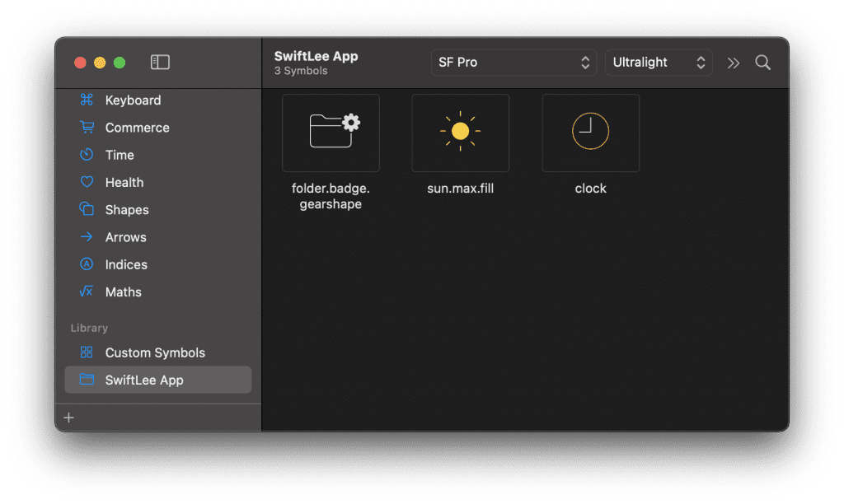This screenshot has width=844, height=504.
Task: Click the Shapes icon in sidebar
Action: tap(87, 208)
